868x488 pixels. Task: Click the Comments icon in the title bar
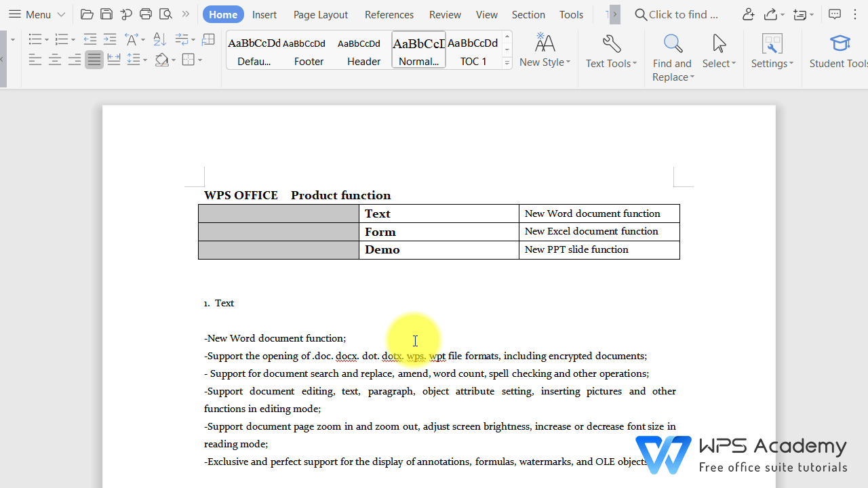pyautogui.click(x=835, y=14)
